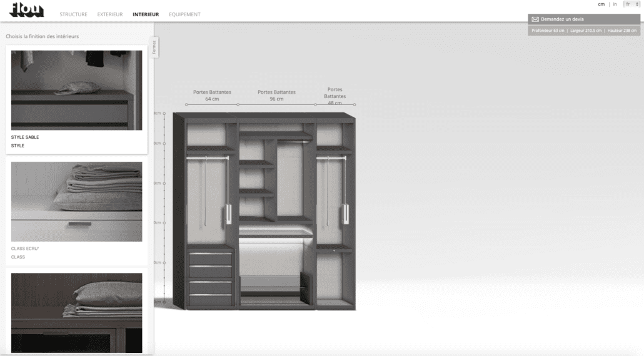Collapse side panel with Fermez tab
The image size is (644, 356).
tap(154, 47)
